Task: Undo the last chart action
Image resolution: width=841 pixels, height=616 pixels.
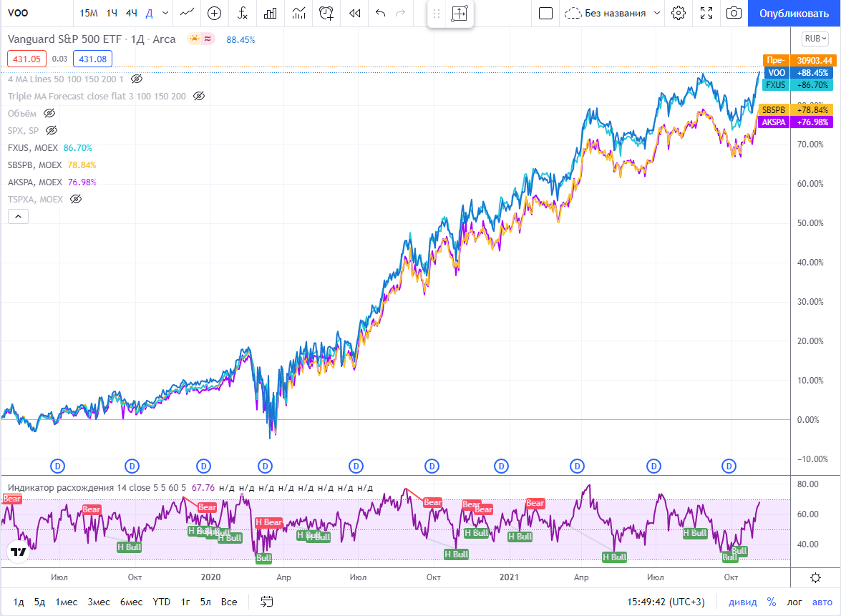Action: 380,13
